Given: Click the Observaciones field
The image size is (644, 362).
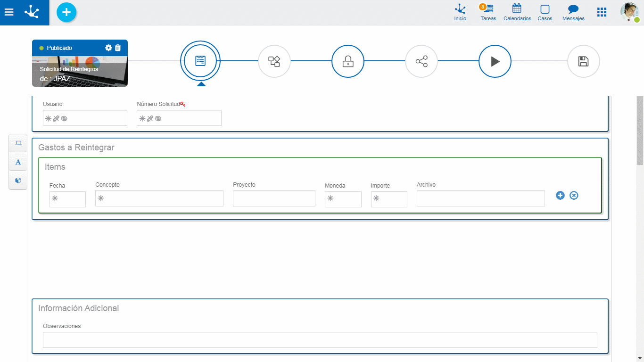Looking at the screenshot, I should tap(320, 340).
